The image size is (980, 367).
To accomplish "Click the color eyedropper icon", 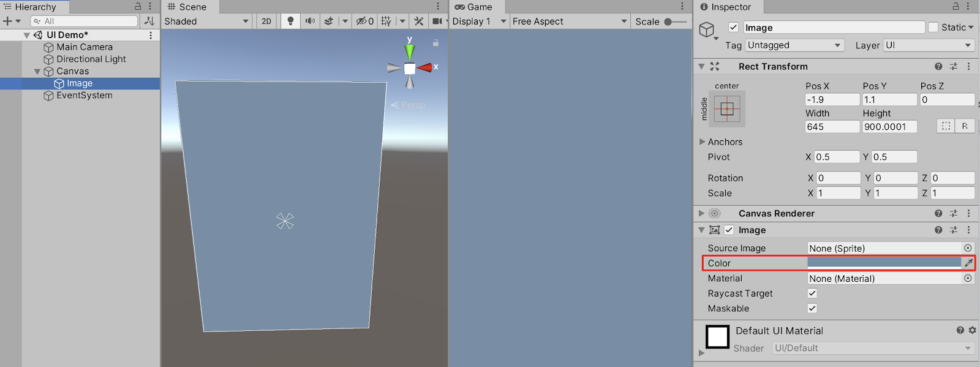I will click(x=968, y=263).
